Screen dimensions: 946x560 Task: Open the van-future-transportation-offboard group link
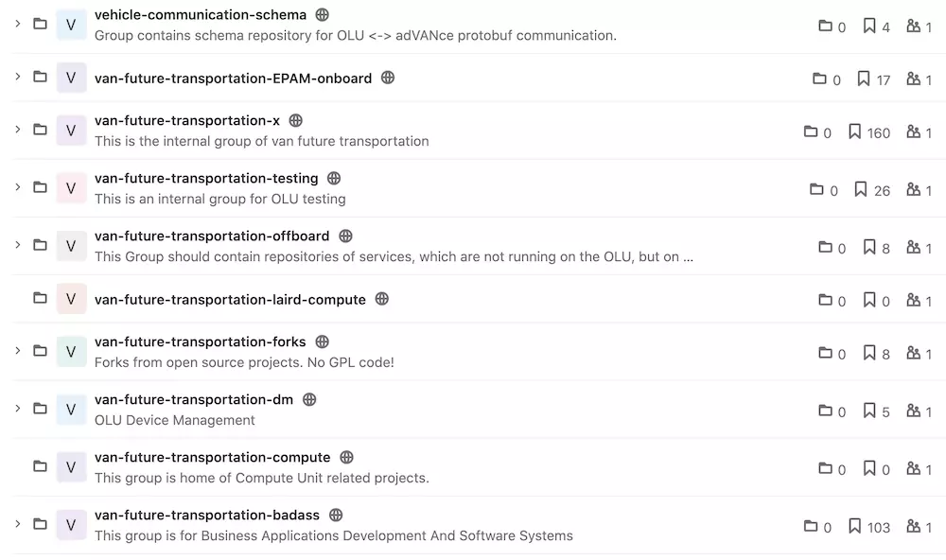coord(212,236)
